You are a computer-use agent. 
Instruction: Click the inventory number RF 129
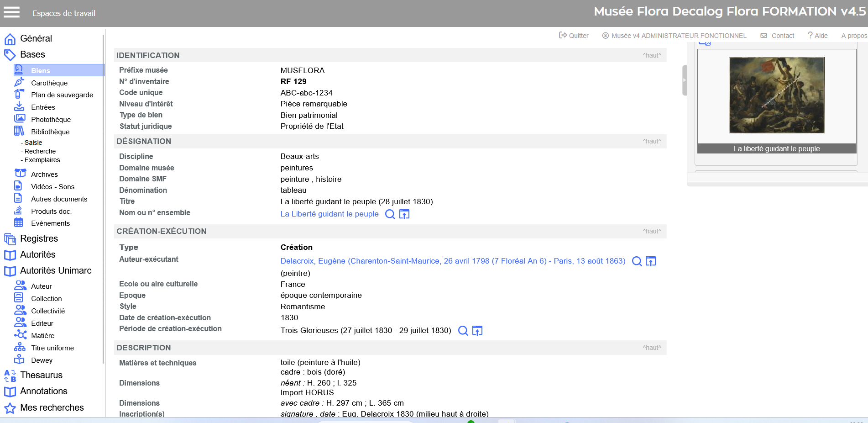click(x=293, y=81)
